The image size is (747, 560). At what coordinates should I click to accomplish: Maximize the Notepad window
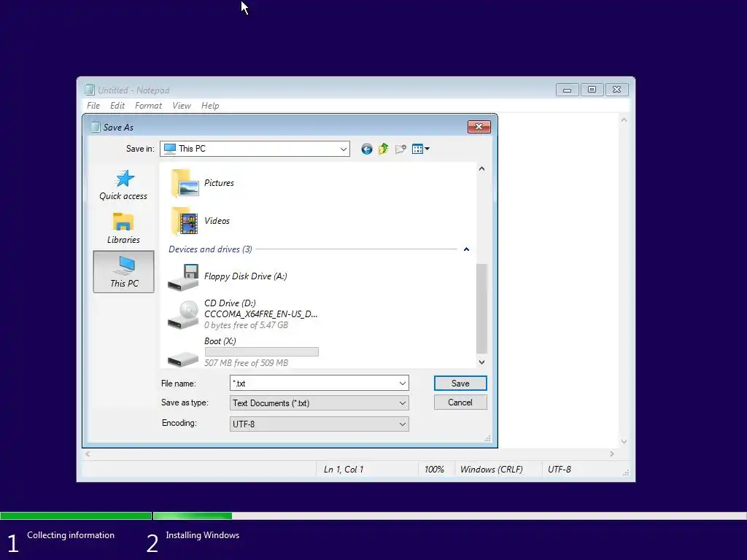pos(592,90)
